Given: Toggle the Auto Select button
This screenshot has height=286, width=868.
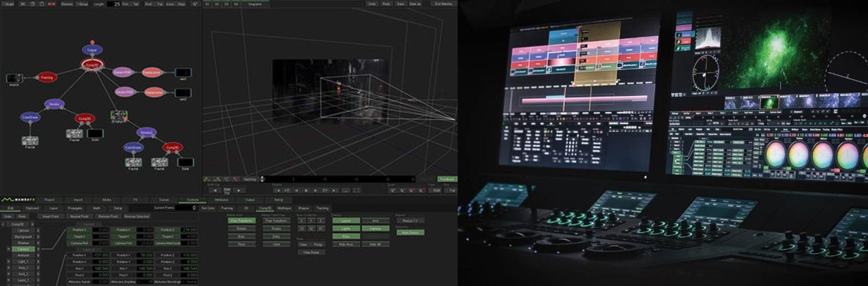Looking at the screenshot, I should tap(410, 232).
